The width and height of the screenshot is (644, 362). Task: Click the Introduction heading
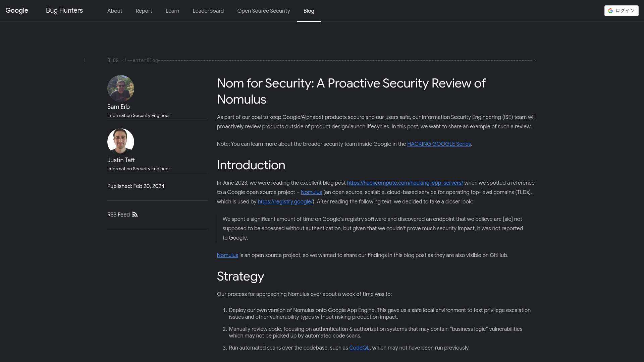tap(251, 165)
